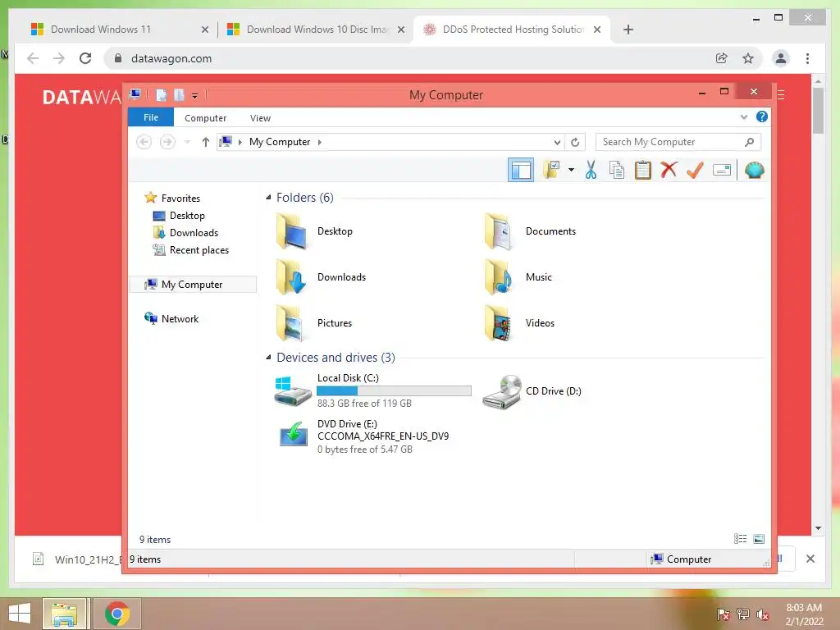
Task: Click the Paste clipboard icon
Action: pyautogui.click(x=643, y=171)
